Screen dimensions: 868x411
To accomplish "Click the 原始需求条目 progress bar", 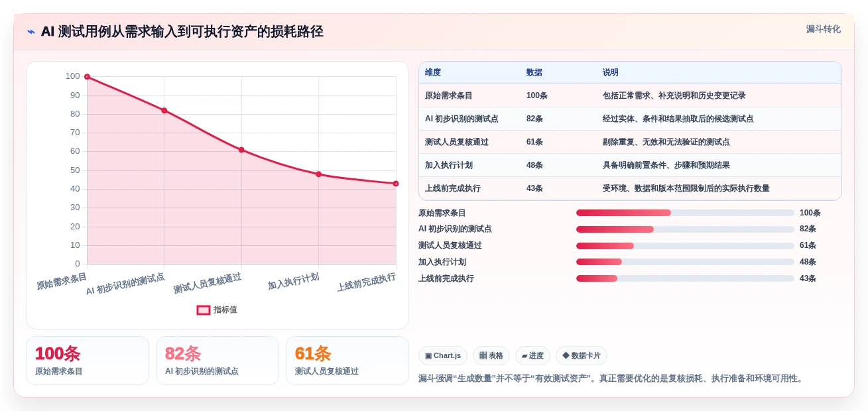I will (x=685, y=213).
